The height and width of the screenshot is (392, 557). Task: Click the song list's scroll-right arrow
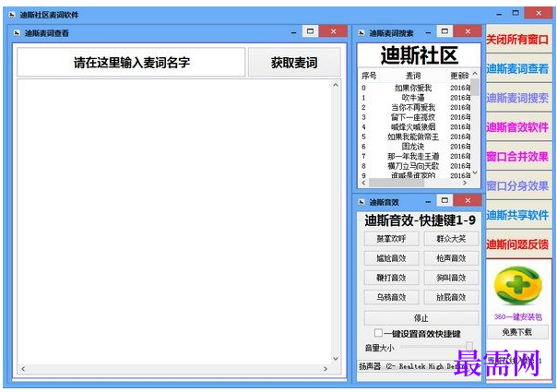(x=465, y=183)
